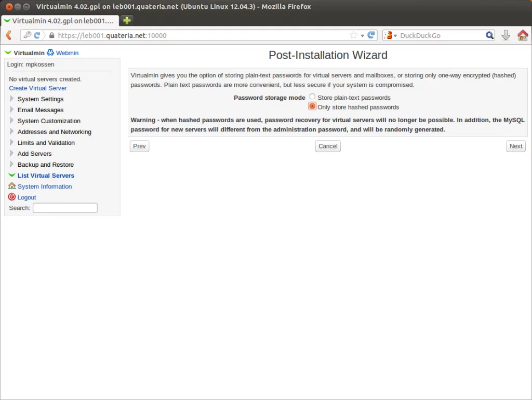Image resolution: width=532 pixels, height=400 pixels.
Task: Click the 'Password storage mode' label
Action: 270,98
